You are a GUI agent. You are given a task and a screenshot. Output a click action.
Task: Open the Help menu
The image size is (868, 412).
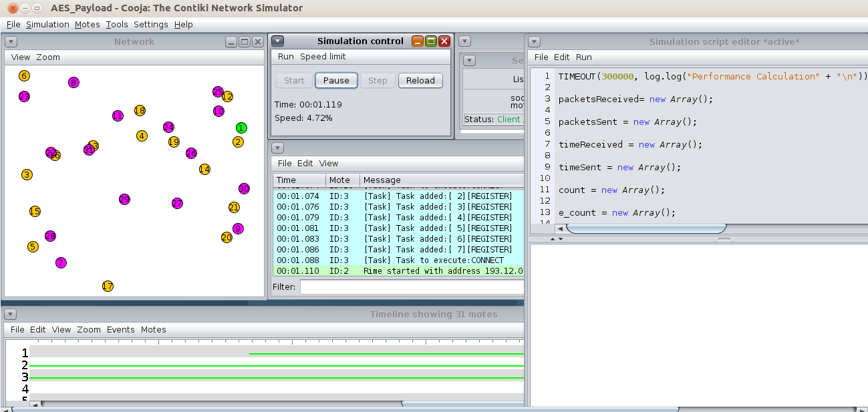coord(183,25)
